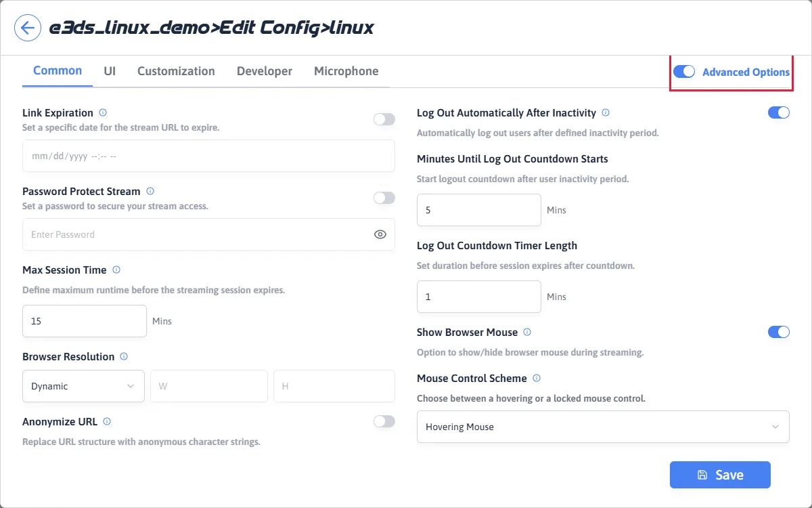Open the Microphone tab
812x508 pixels.
(346, 70)
